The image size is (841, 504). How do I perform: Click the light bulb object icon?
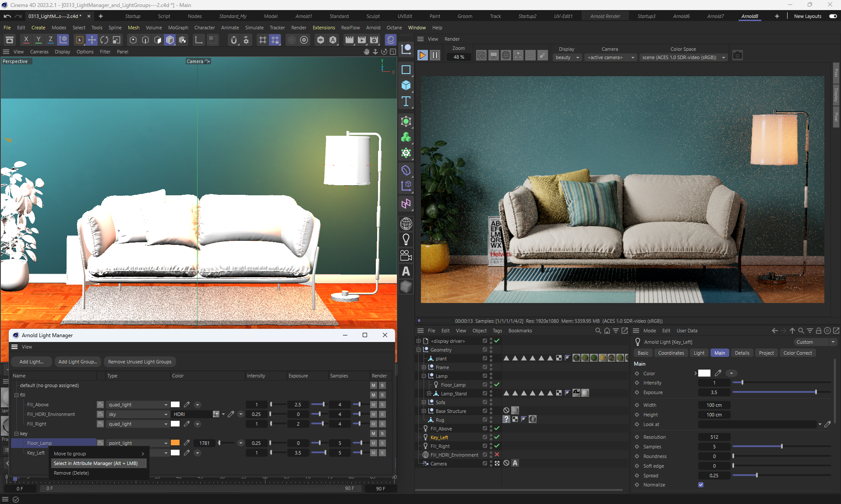tap(406, 239)
